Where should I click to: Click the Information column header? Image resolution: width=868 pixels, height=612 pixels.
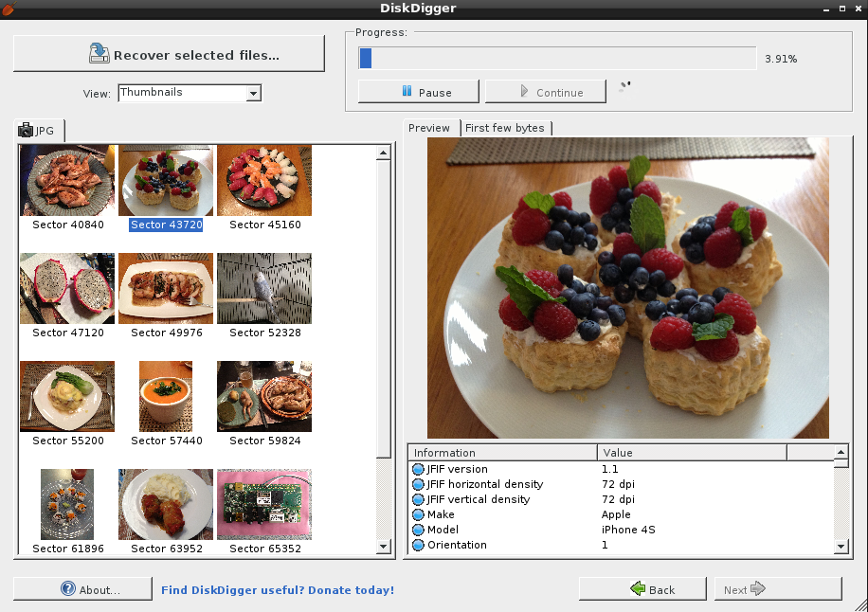pyautogui.click(x=502, y=453)
